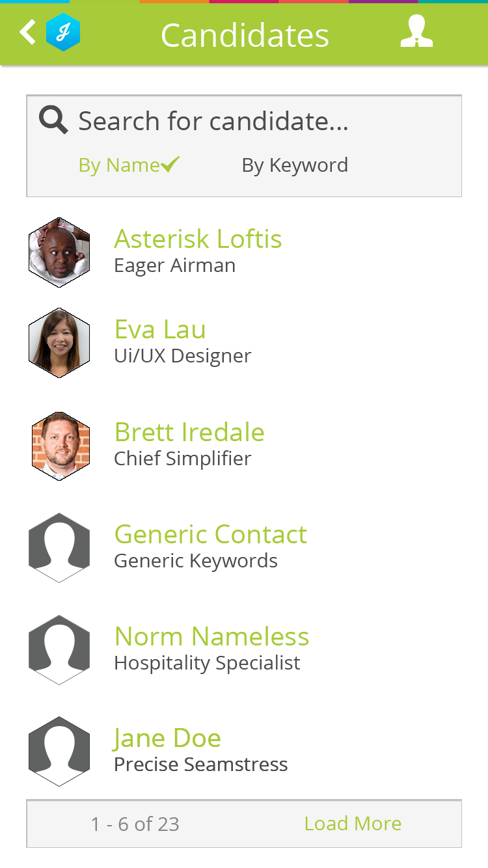Tap the Jane Doe name
The width and height of the screenshot is (488, 868).
167,738
